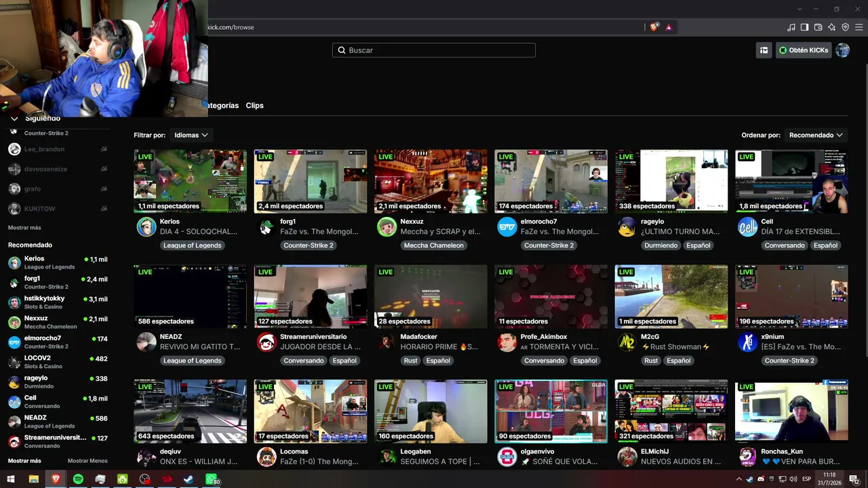Click the Nexxuz channel avatar in the grid

pyautogui.click(x=387, y=227)
